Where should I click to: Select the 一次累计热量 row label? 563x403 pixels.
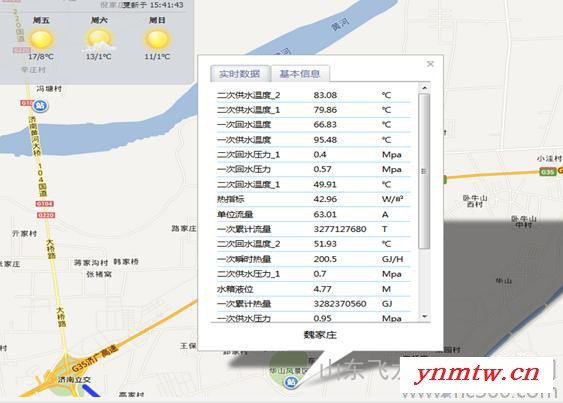pos(244,304)
